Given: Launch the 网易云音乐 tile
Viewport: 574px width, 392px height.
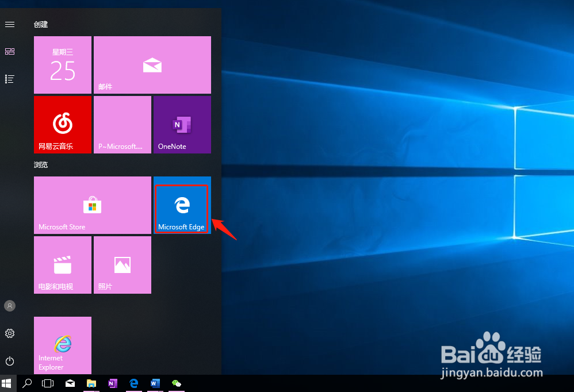Looking at the screenshot, I should pos(63,125).
